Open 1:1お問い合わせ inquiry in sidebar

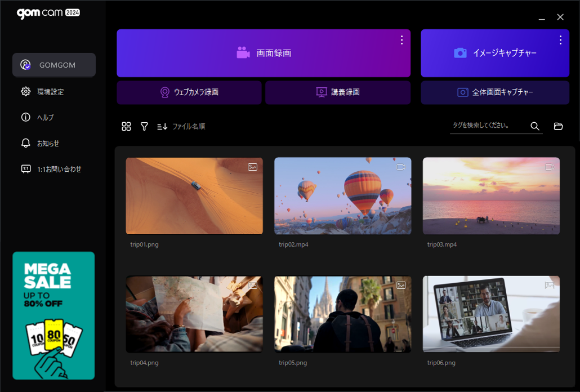click(x=59, y=170)
